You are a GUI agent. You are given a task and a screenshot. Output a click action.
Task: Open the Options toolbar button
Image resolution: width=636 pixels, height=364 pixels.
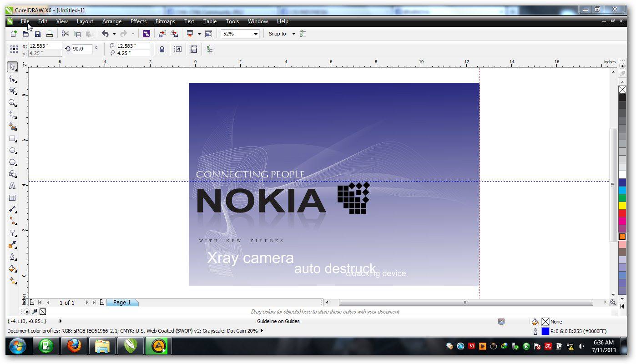304,34
